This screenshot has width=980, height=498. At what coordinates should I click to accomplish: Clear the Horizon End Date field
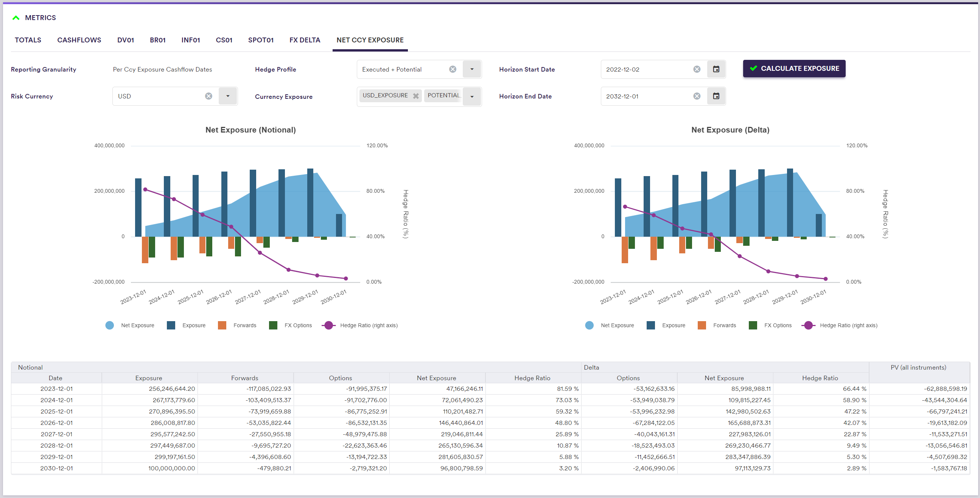pos(697,96)
